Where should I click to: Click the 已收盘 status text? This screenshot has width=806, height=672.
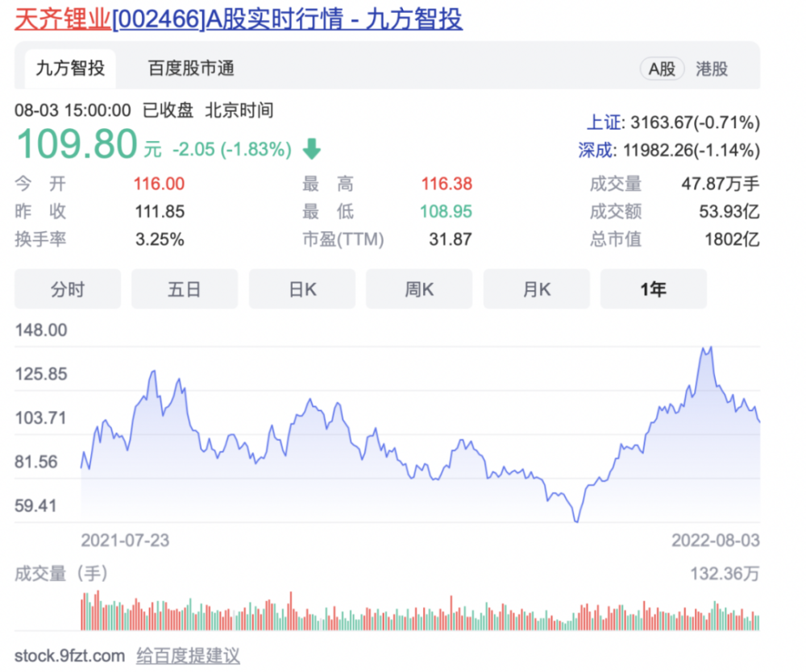coord(168,110)
